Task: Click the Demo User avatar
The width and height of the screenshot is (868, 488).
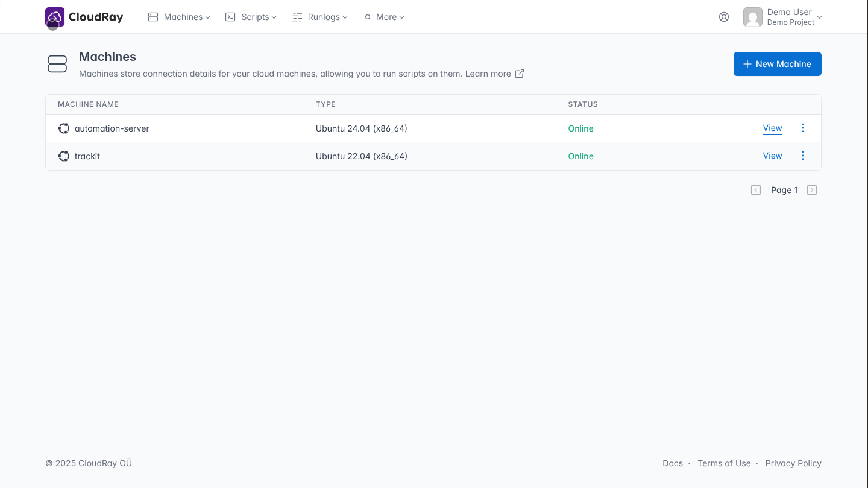Action: (x=753, y=17)
